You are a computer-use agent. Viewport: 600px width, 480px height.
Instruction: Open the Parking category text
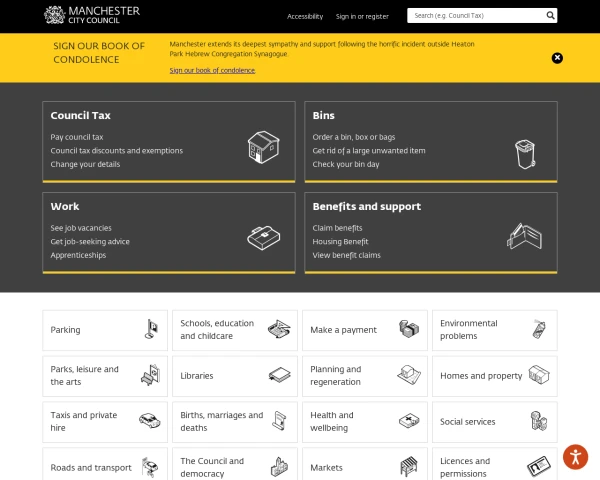tap(65, 330)
